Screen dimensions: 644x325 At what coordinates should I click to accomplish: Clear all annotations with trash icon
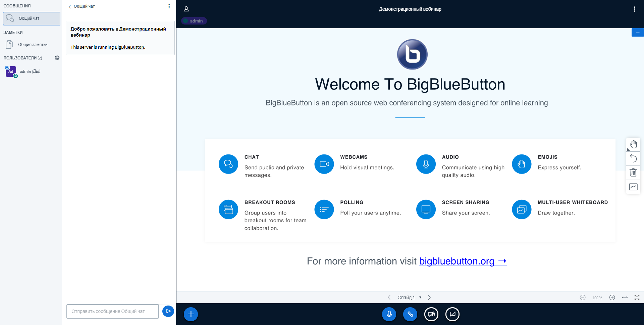point(633,173)
